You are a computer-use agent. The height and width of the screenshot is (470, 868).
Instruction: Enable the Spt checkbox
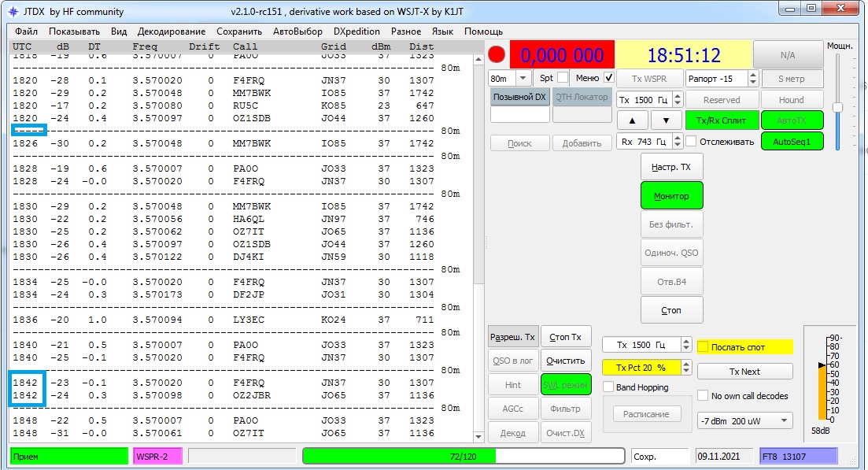pos(563,78)
